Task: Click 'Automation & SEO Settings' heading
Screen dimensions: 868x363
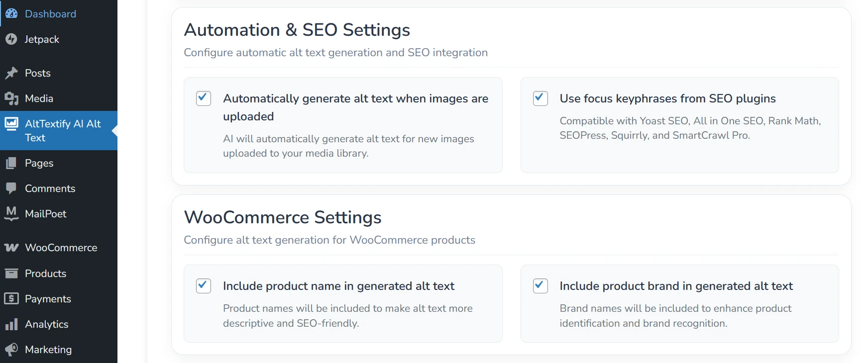Action: (297, 30)
